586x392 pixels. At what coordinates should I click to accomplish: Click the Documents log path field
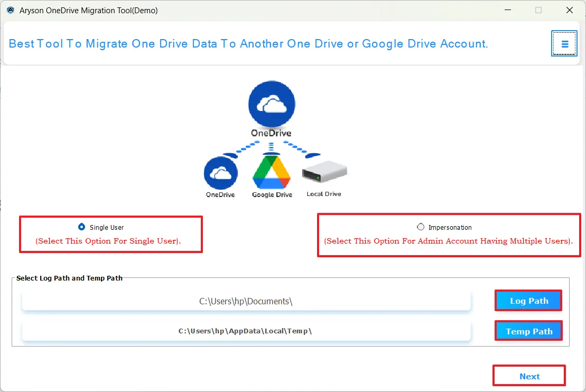point(246,301)
